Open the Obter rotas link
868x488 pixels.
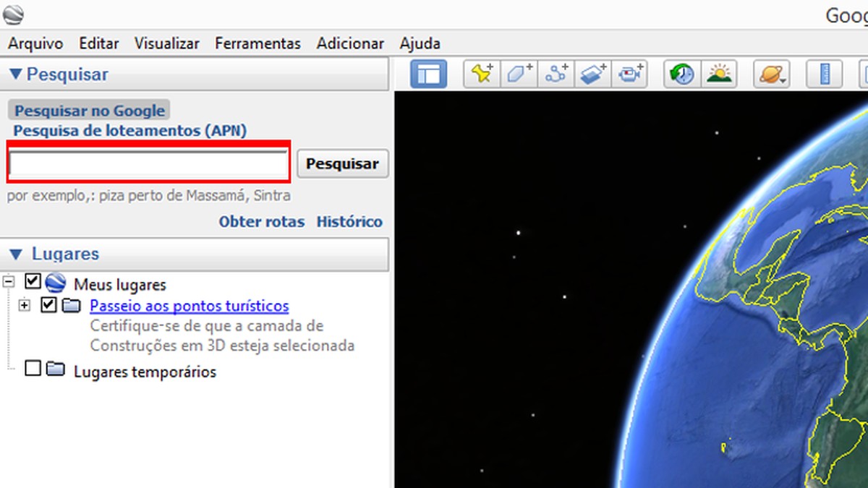[x=262, y=221]
